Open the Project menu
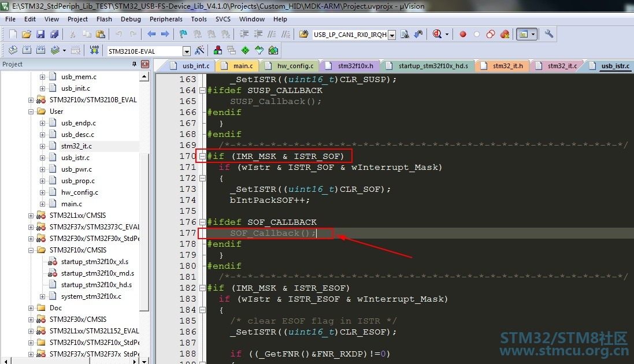Viewport: 634px width, 364px height. pyautogui.click(x=77, y=19)
